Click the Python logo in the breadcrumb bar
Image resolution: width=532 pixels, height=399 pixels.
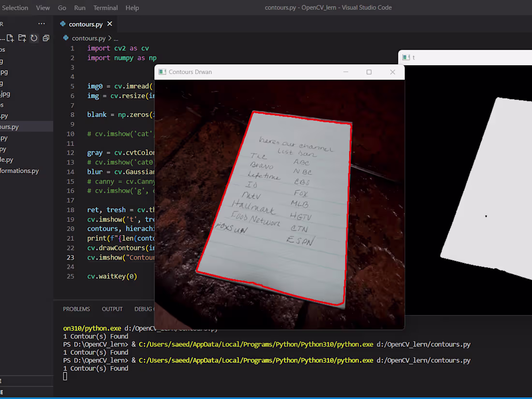[65, 38]
